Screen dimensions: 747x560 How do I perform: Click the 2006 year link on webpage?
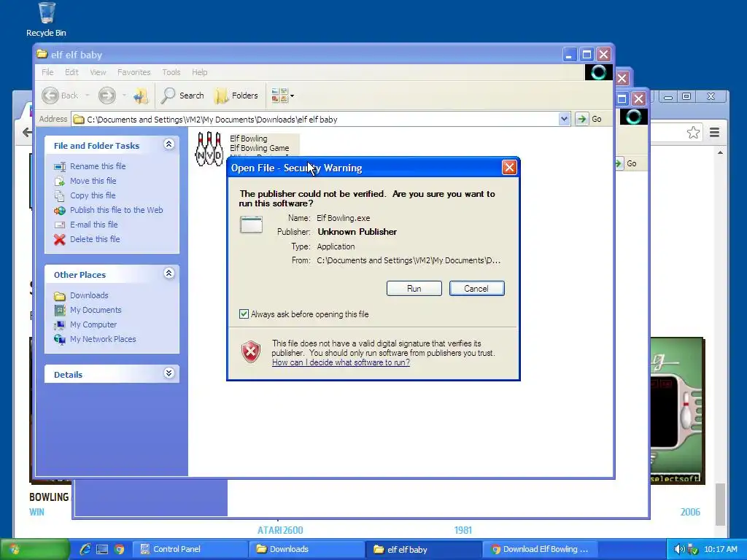point(690,513)
